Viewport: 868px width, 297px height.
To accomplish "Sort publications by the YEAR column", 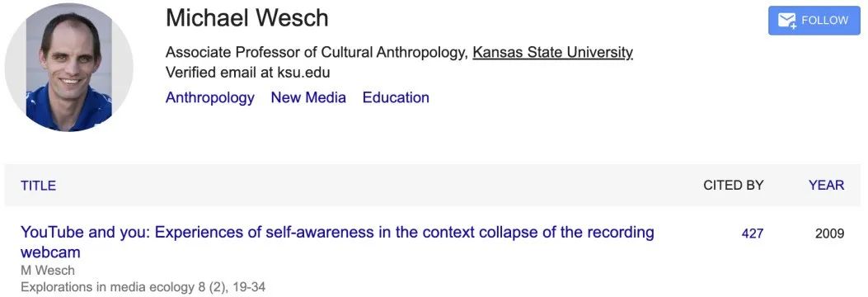I will click(827, 186).
